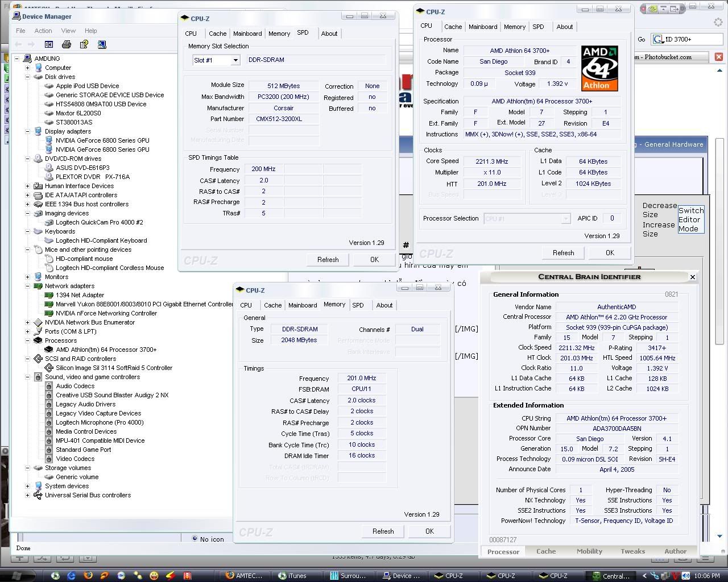Open the Tweaks tab in Central Brain Identifier

632,551
